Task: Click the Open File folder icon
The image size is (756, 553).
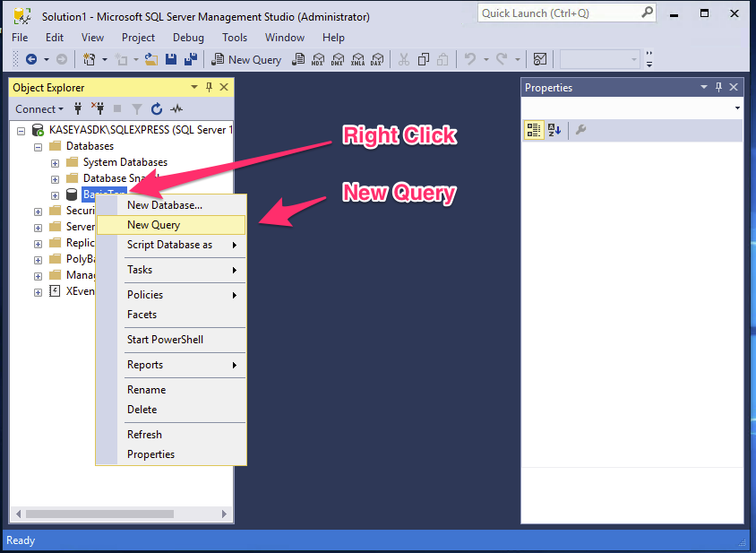Action: coord(151,59)
